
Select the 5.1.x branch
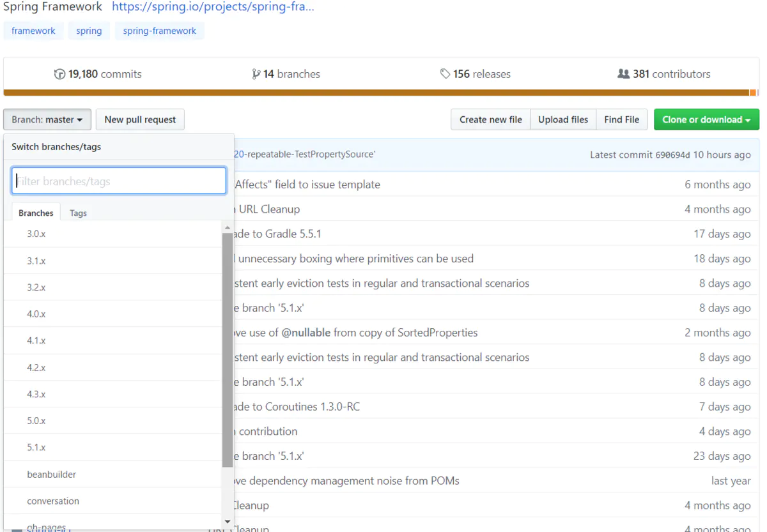tap(112, 448)
